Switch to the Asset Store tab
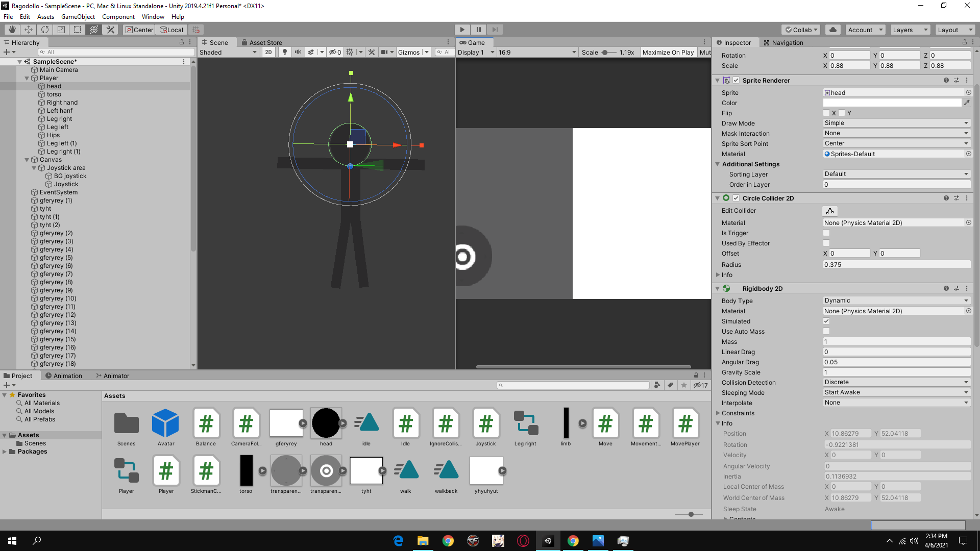Screen dimensions: 980x551 coord(261,42)
